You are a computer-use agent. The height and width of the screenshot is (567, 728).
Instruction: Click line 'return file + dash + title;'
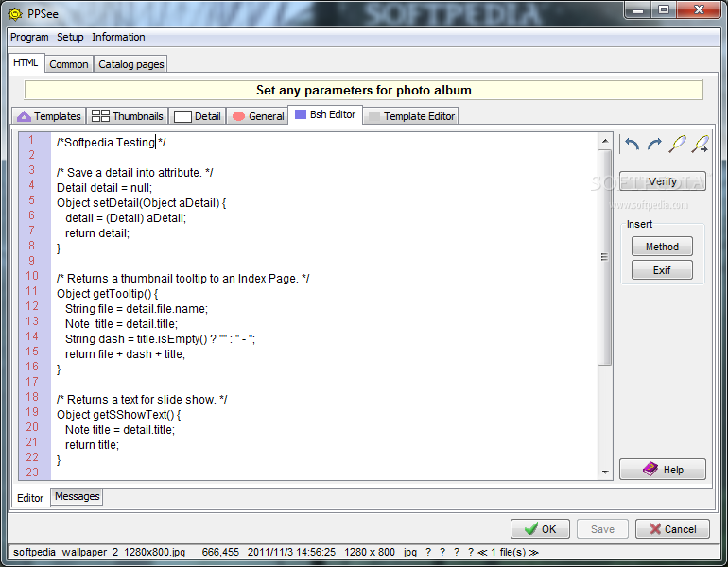pyautogui.click(x=125, y=354)
